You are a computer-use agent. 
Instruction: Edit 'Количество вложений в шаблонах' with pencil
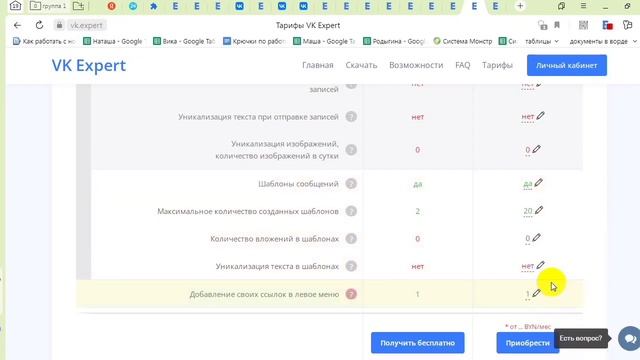click(x=536, y=238)
